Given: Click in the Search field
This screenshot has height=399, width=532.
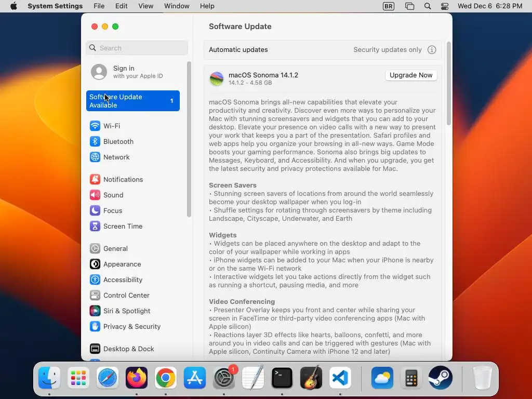Looking at the screenshot, I should (x=137, y=48).
